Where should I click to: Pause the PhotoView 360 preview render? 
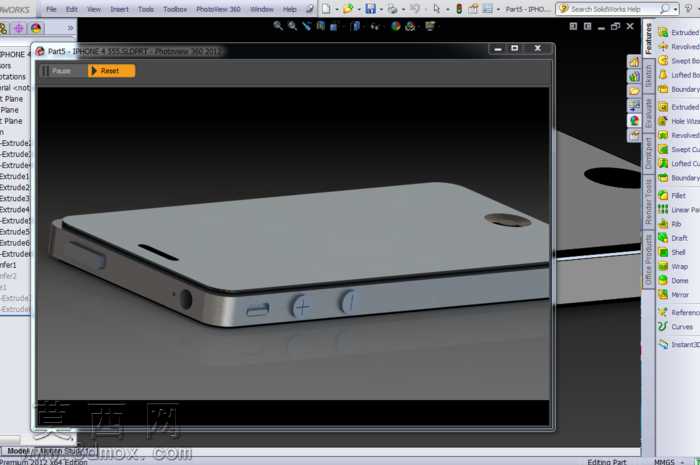(57, 71)
